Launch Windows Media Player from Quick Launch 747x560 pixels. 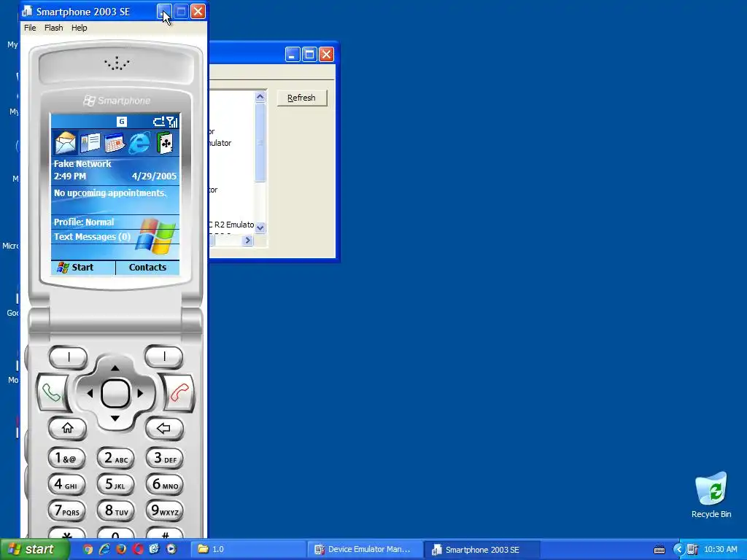(x=171, y=549)
